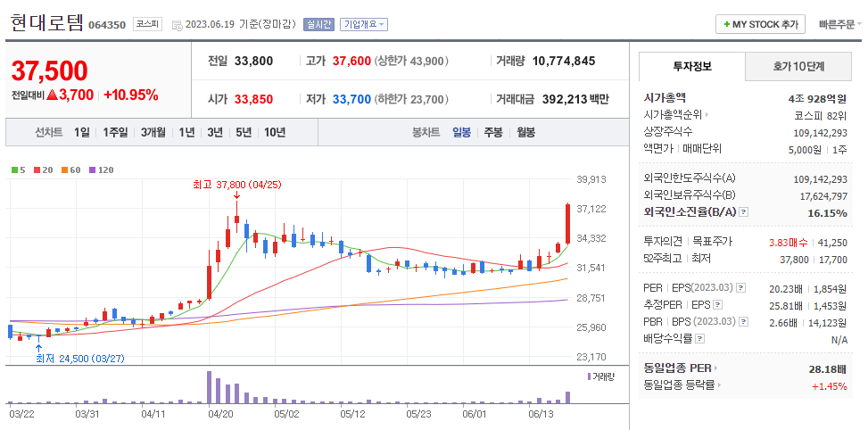Click orange 60-day moving average legend

tap(70, 170)
